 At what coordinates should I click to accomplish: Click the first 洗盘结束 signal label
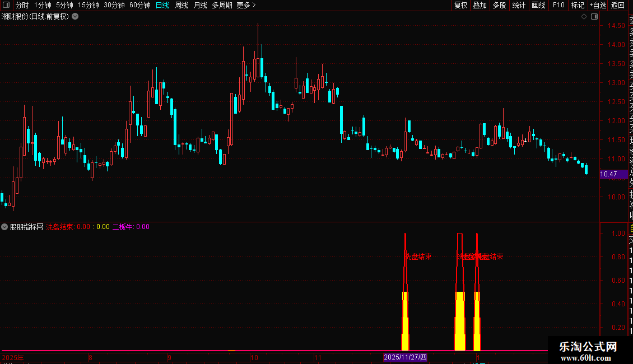418,256
